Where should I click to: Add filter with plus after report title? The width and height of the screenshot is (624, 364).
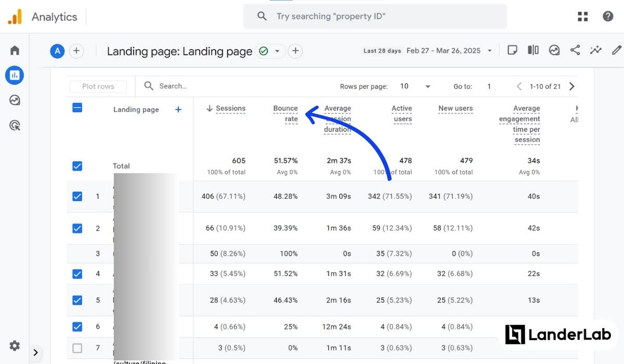[x=295, y=51]
